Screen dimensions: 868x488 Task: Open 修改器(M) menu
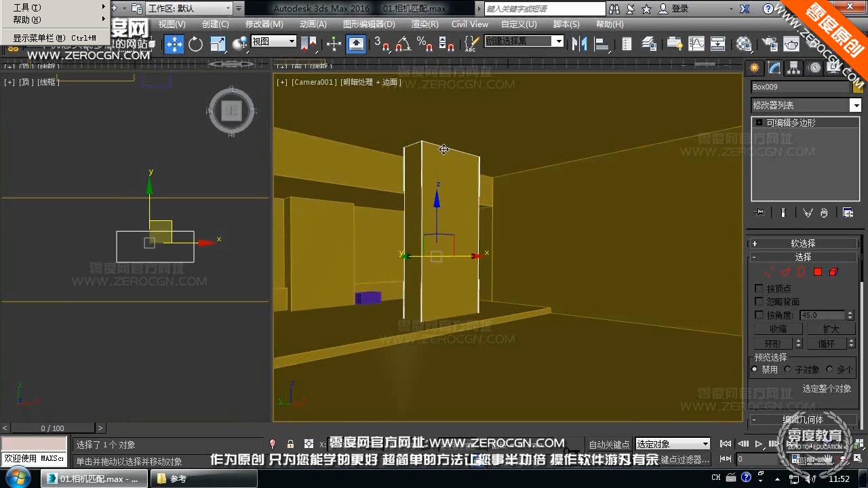(264, 24)
